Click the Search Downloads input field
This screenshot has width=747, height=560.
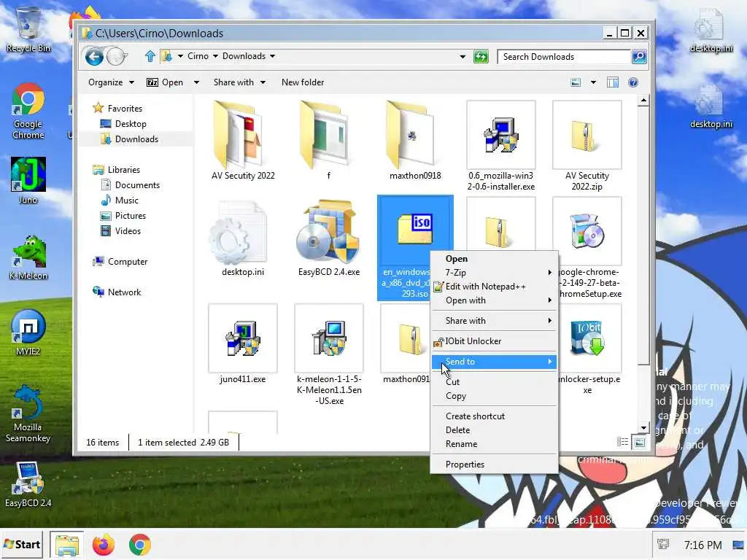[564, 57]
